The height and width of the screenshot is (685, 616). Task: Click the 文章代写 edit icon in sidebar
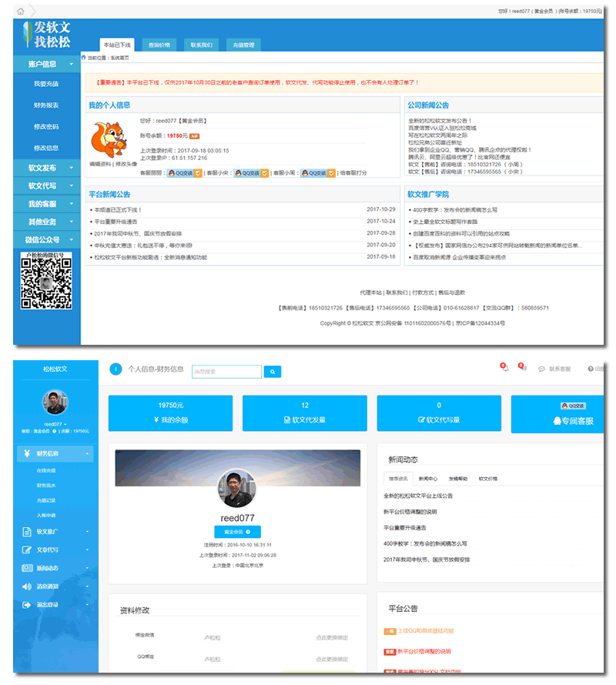pos(28,550)
